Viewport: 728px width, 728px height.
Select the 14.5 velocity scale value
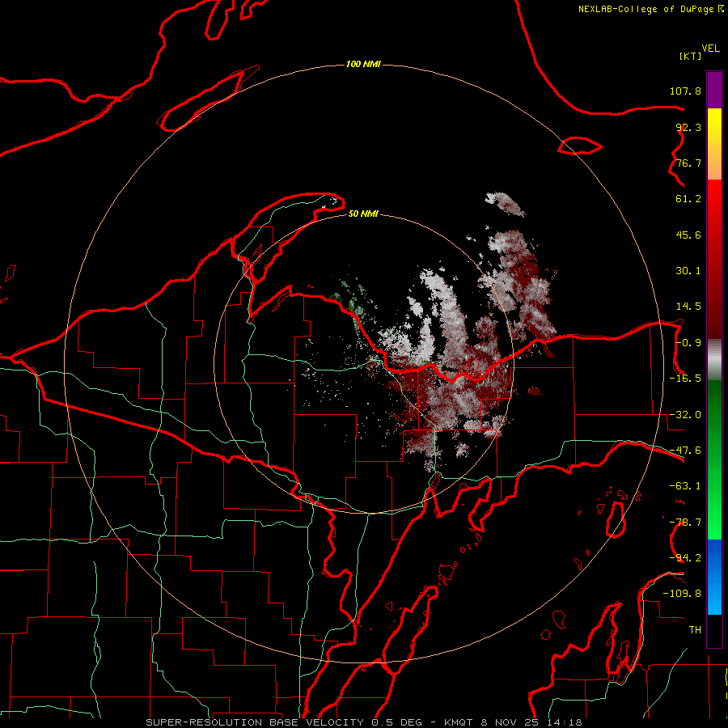688,307
